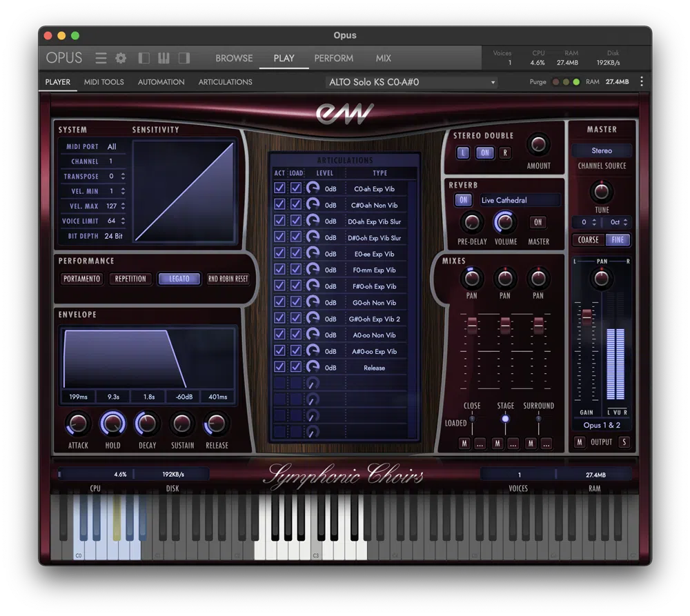Open settings with the gear icon
This screenshot has width=690, height=616.
point(121,59)
